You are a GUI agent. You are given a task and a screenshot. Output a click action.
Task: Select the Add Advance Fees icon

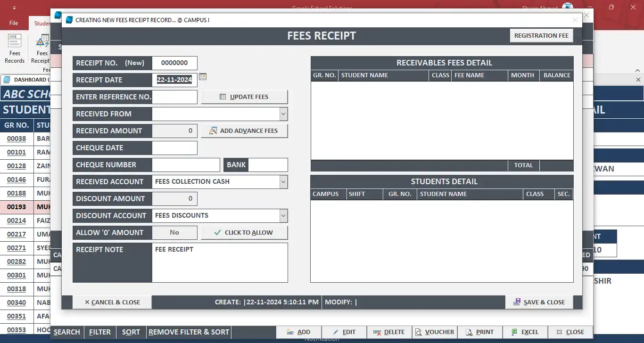pos(213,131)
